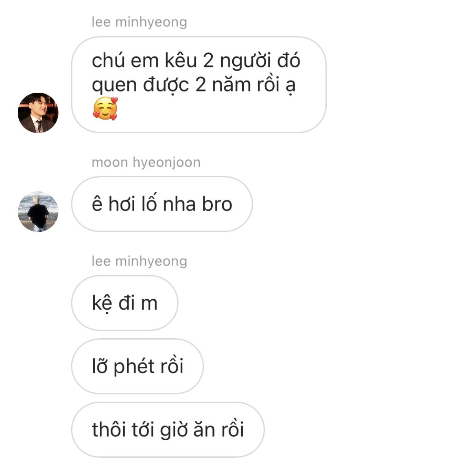The height and width of the screenshot is (459, 476).
Task: Click the word "chú" in the first message
Action: [108, 60]
